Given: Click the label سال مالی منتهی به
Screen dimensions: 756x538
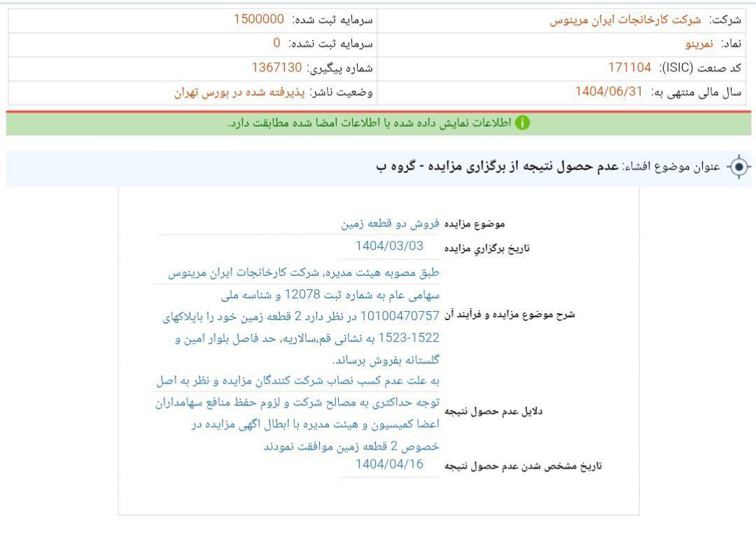Looking at the screenshot, I should (x=696, y=92).
